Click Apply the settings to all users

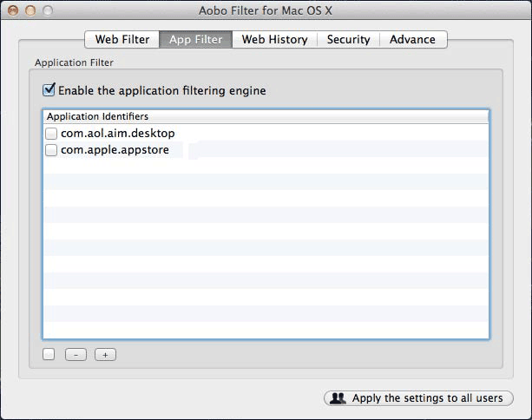418,398
